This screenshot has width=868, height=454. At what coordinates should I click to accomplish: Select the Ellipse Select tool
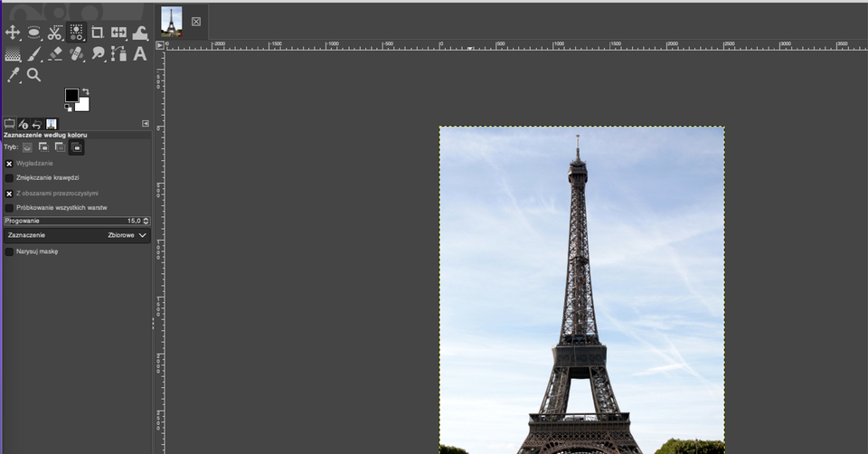click(x=34, y=33)
